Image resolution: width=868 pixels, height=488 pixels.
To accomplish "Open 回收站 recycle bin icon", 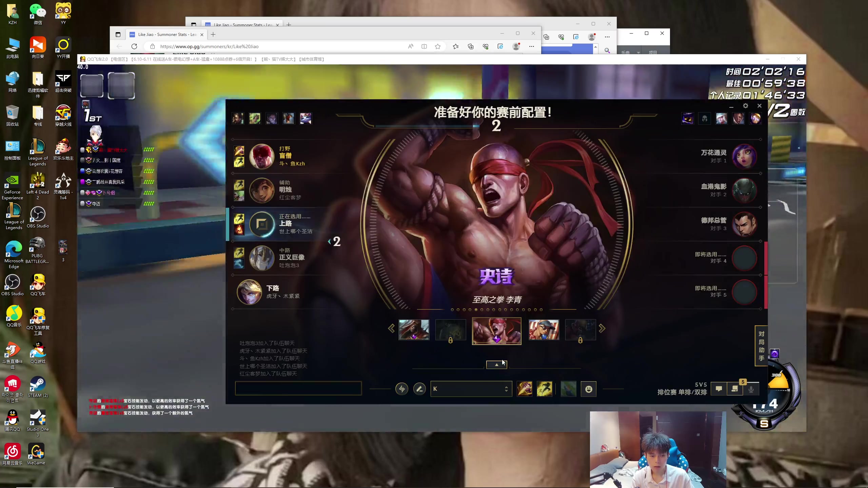I will pyautogui.click(x=12, y=116).
